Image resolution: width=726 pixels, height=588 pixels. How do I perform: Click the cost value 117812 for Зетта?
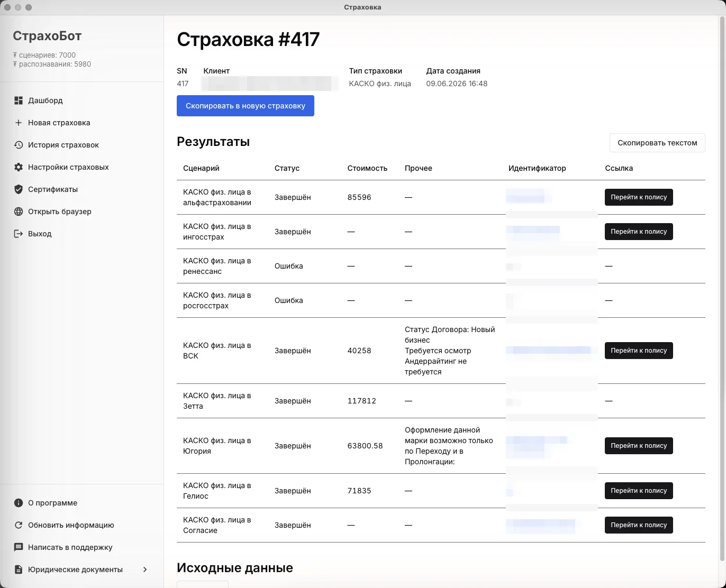click(362, 401)
